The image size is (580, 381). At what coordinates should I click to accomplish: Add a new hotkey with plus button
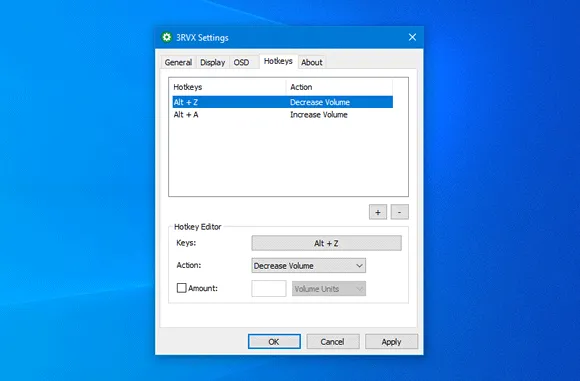(378, 212)
